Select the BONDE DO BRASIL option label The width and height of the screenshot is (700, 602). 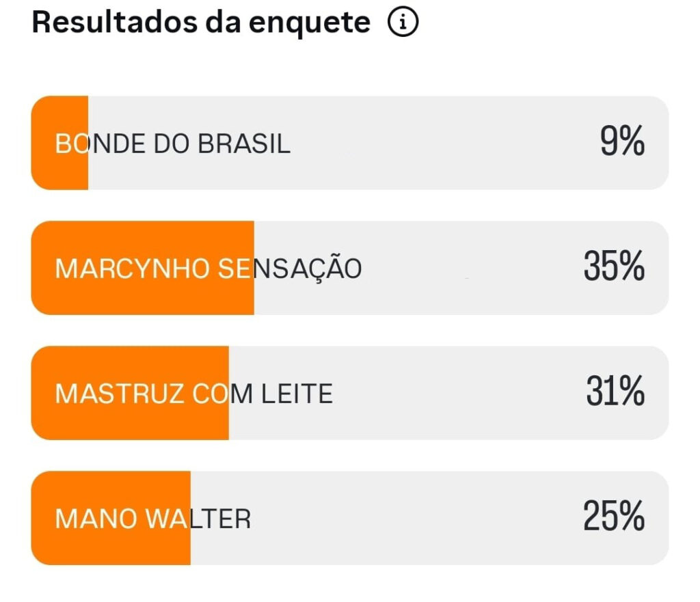(173, 143)
